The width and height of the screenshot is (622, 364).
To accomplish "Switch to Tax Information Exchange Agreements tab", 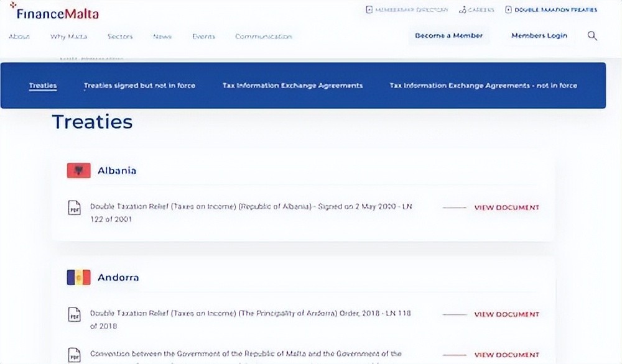I will (x=292, y=86).
